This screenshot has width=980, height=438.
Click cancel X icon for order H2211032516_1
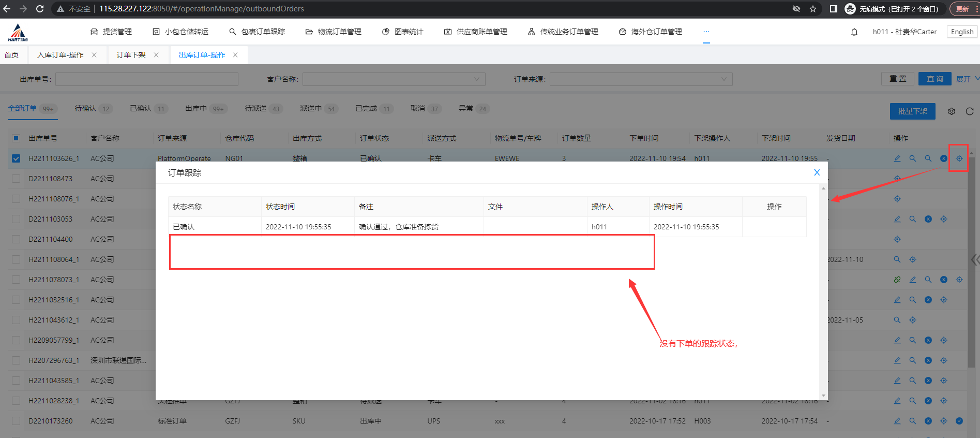[928, 300]
